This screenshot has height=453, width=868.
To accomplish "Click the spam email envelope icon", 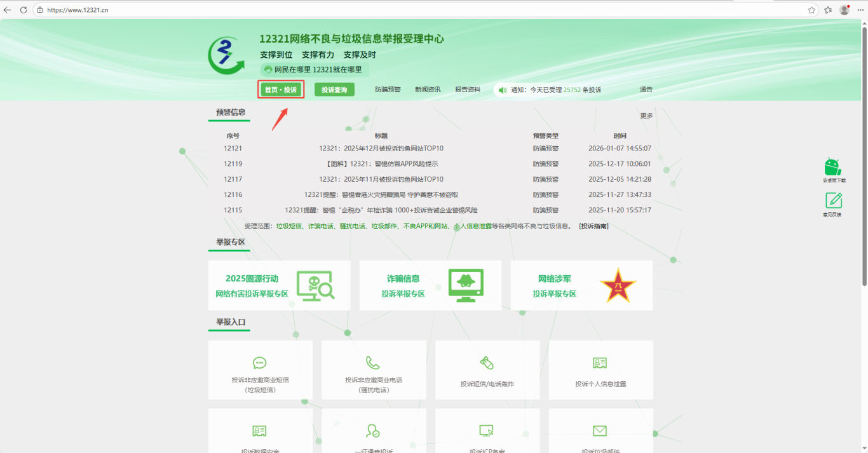I will [600, 431].
